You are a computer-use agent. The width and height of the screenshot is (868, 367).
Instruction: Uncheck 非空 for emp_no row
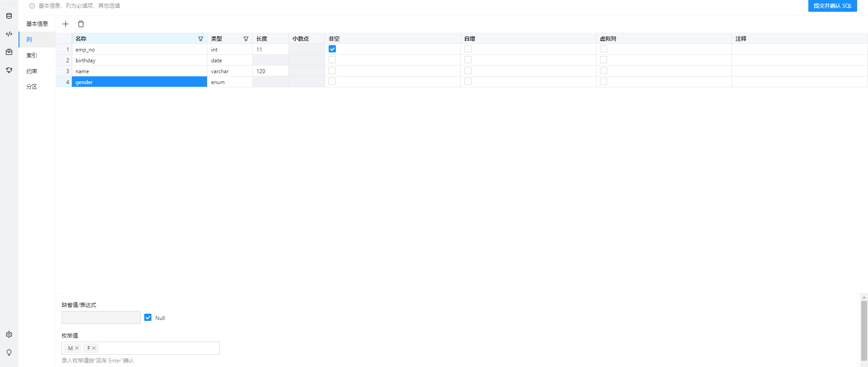coord(332,49)
